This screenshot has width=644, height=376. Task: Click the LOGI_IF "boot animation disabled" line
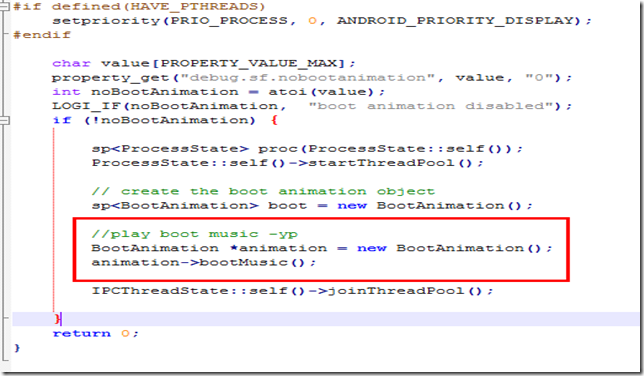[x=312, y=106]
